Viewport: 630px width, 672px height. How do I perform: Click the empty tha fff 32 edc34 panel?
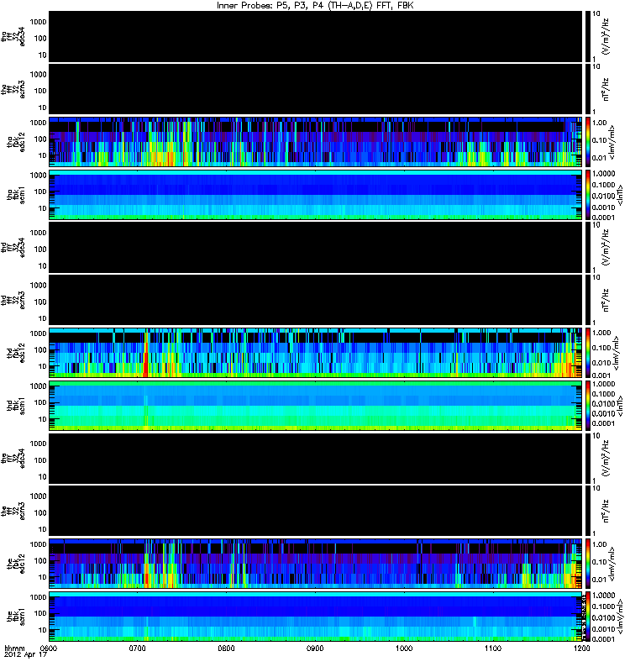(316, 37)
